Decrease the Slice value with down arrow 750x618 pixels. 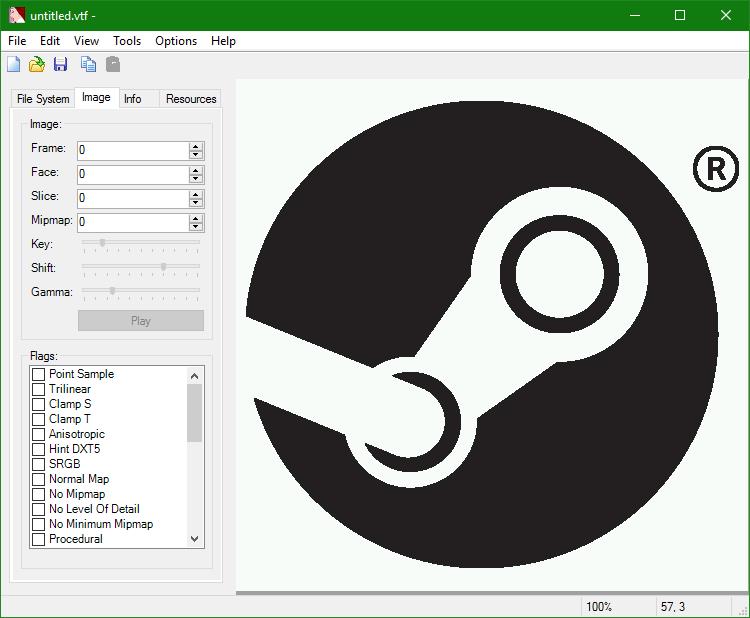tap(196, 202)
